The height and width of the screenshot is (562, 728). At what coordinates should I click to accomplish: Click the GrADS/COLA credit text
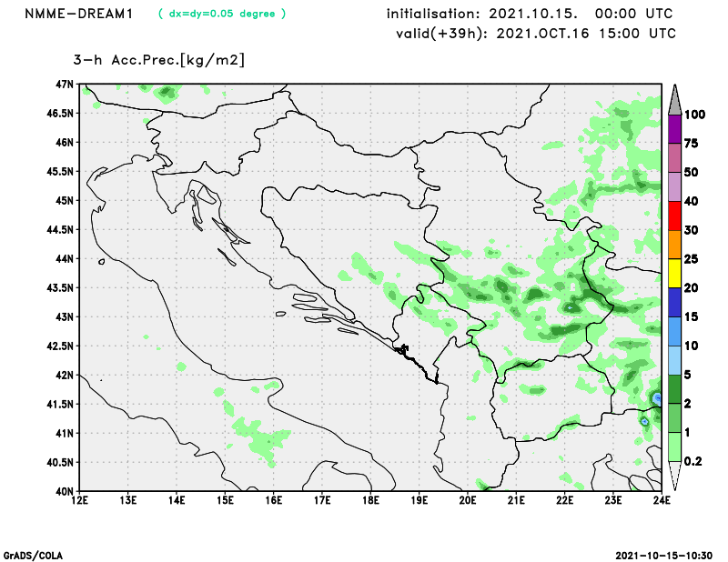click(x=33, y=555)
